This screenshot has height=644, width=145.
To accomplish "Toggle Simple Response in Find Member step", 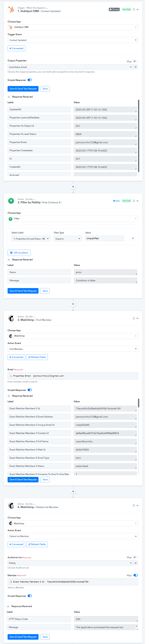I will click(x=30, y=390).
